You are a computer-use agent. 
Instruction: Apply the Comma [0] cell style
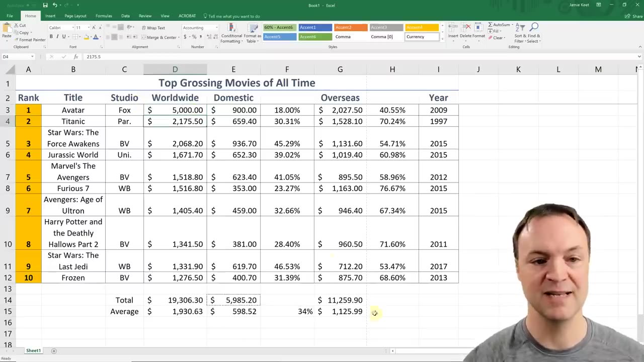(x=386, y=37)
